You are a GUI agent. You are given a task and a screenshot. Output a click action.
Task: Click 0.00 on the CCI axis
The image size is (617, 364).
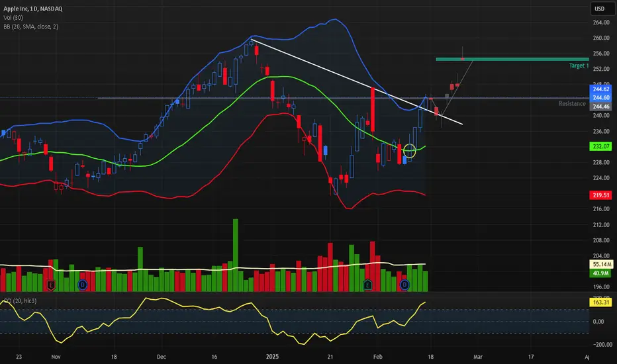[x=598, y=322]
